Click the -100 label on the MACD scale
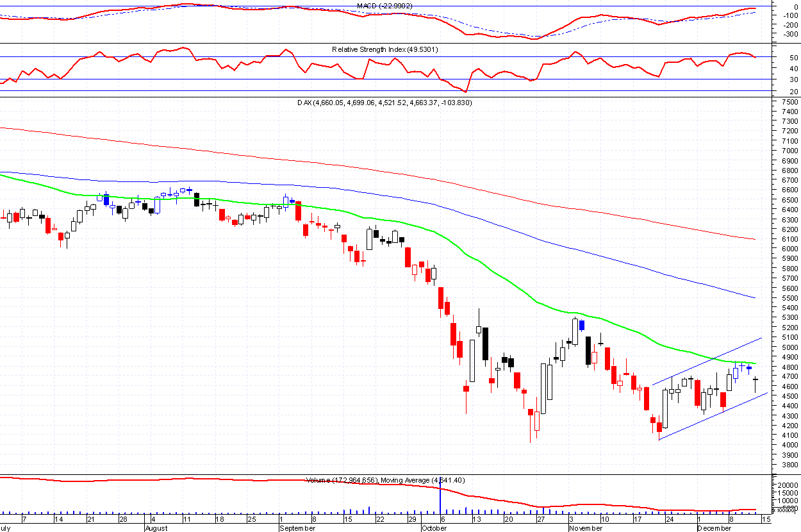Screen dimensions: 801x532 click(x=790, y=15)
